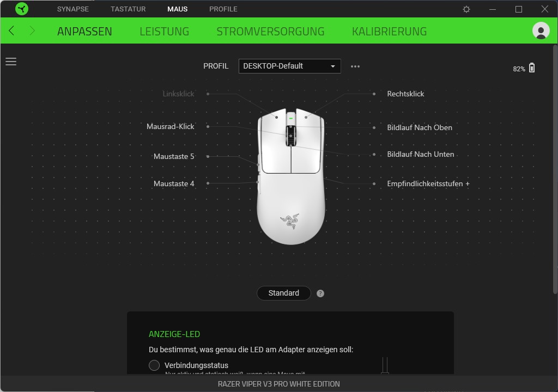Select Empfindlichkeitsstufen + assignment
The width and height of the screenshot is (558, 392).
click(428, 184)
